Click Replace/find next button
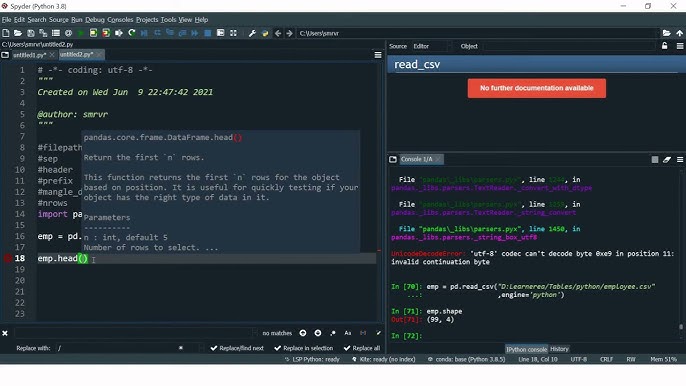Viewport: 686px width, 386px height. tap(237, 348)
